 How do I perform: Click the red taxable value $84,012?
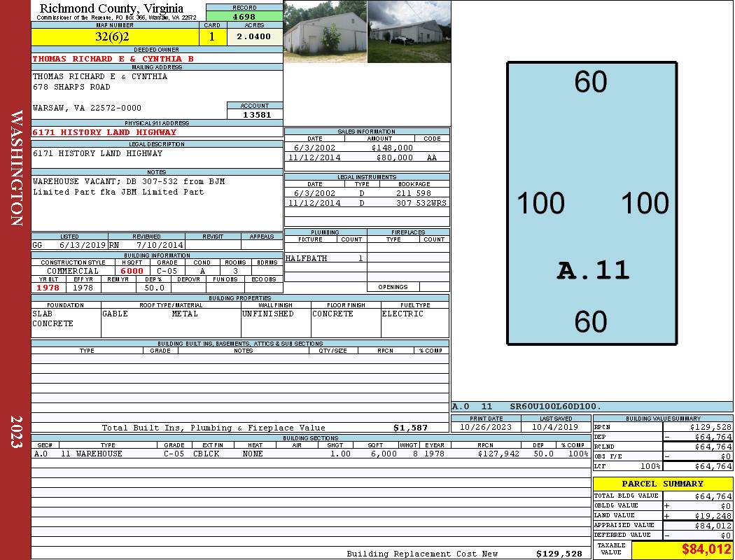[706, 549]
